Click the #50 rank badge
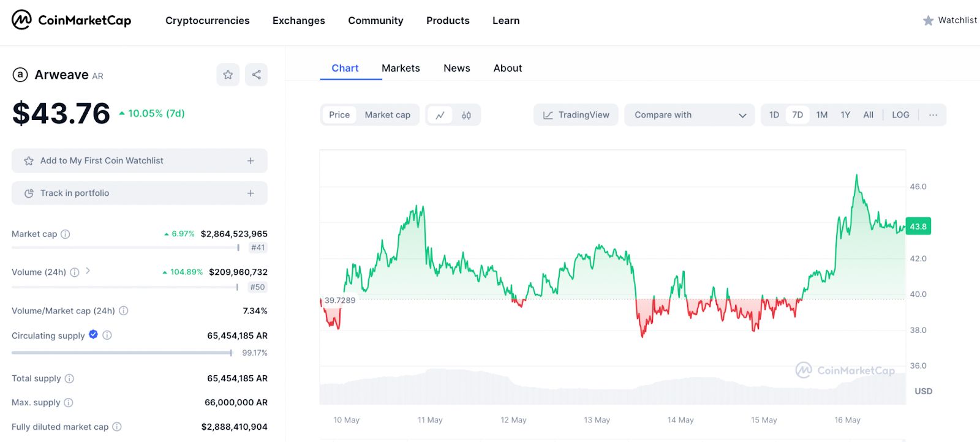Viewport: 980px width, 442px height. pos(257,287)
